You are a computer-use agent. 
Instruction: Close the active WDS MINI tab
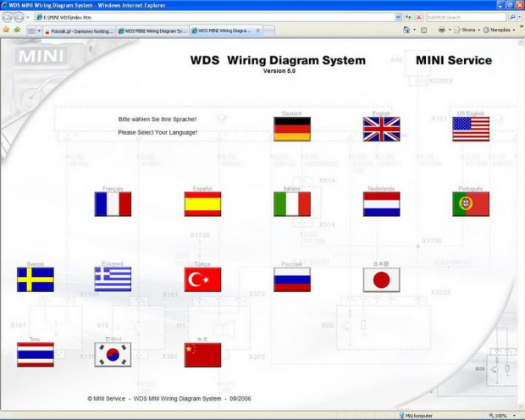(257, 30)
